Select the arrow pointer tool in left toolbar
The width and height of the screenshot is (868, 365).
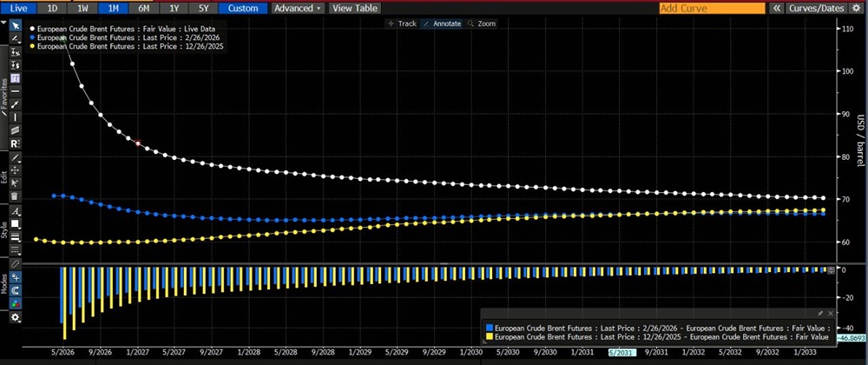[x=16, y=25]
